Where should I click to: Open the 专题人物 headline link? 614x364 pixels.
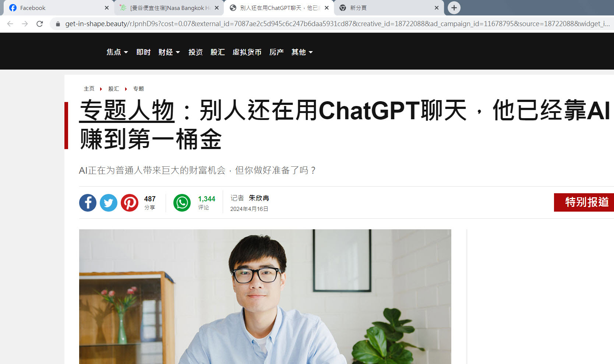pos(127,110)
